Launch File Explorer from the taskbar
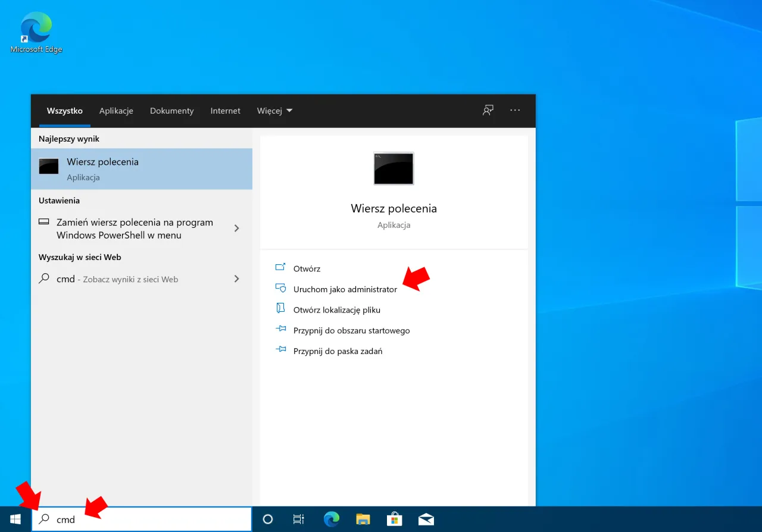 pyautogui.click(x=363, y=519)
